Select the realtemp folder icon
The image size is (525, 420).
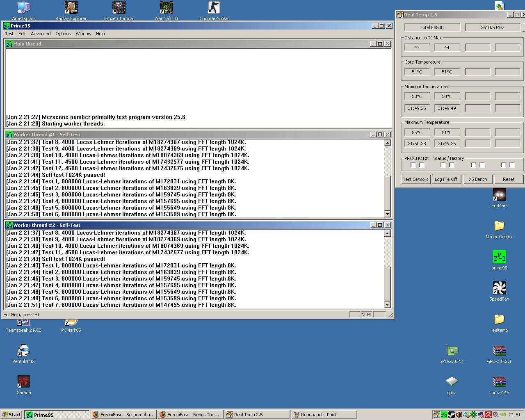pyautogui.click(x=499, y=323)
